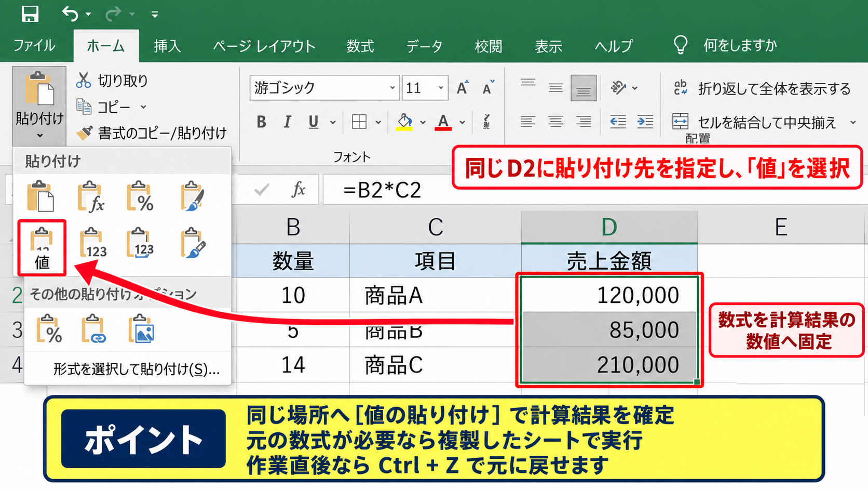Switch to the 挿入 tab
Viewport: 868px width, 489px height.
(x=167, y=46)
